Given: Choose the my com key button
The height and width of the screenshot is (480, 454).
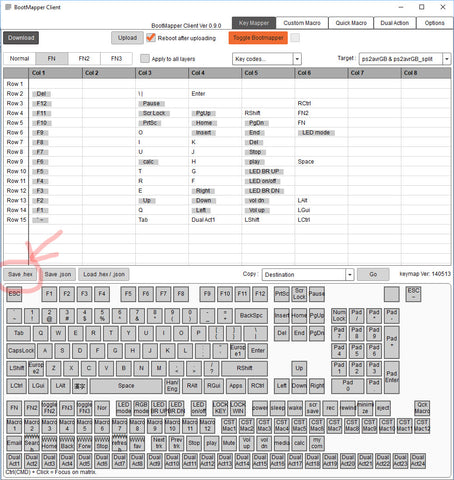Looking at the screenshot, I should [x=317, y=443].
